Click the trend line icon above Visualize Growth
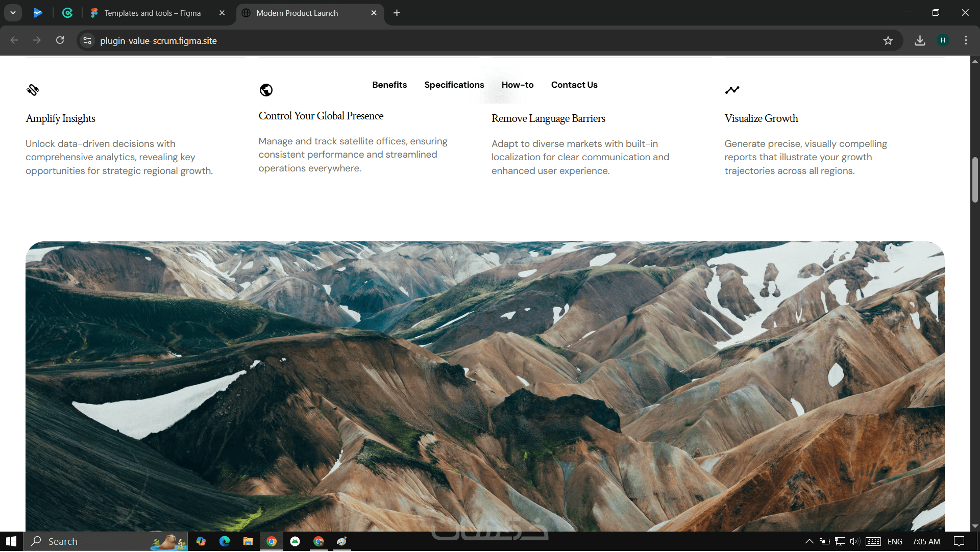 point(732,90)
